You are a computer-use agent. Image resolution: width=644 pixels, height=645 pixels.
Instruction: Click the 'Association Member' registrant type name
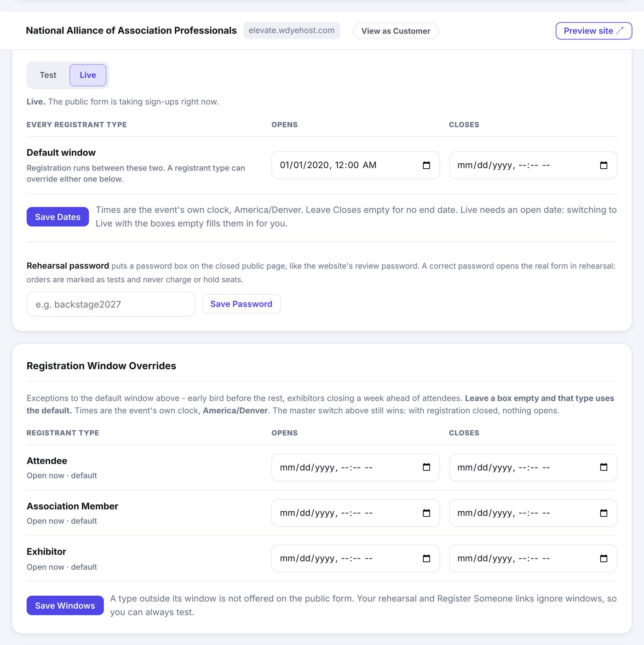[x=72, y=506]
